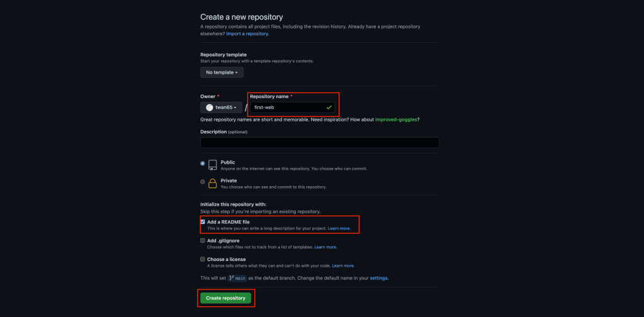Tick the Choose a license checkbox
The image size is (644, 317).
[x=203, y=259]
